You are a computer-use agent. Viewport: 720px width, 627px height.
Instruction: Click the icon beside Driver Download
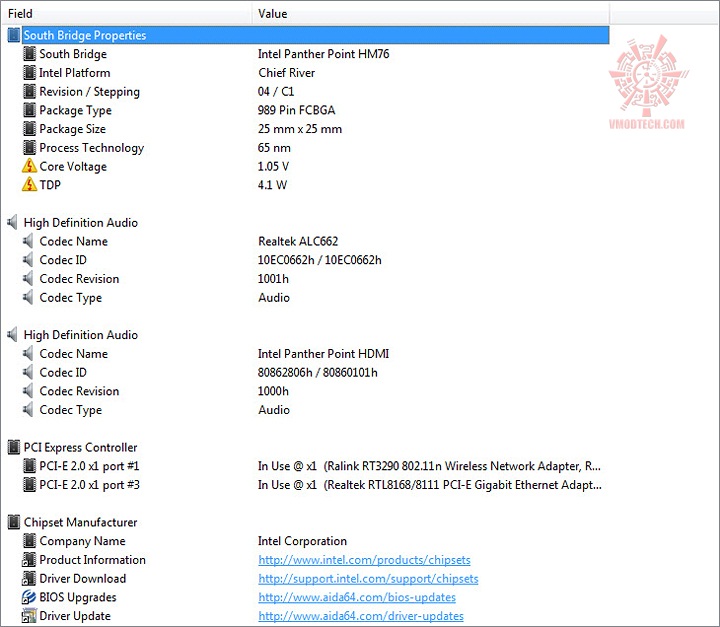[29, 578]
